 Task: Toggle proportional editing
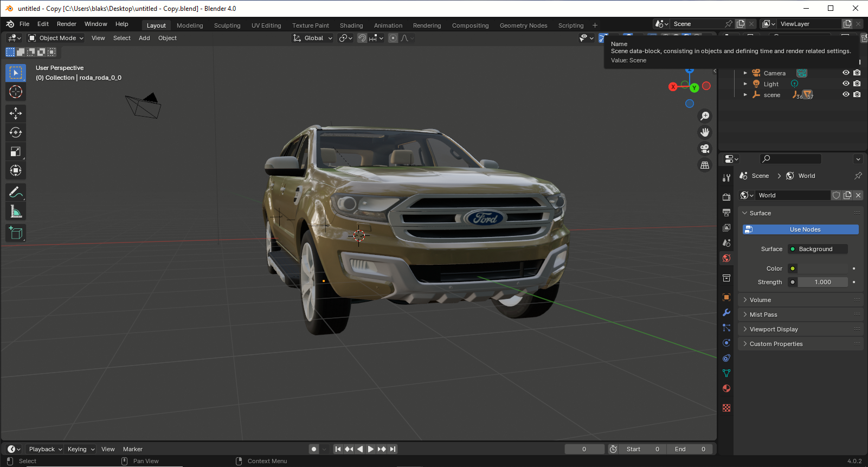pyautogui.click(x=393, y=38)
